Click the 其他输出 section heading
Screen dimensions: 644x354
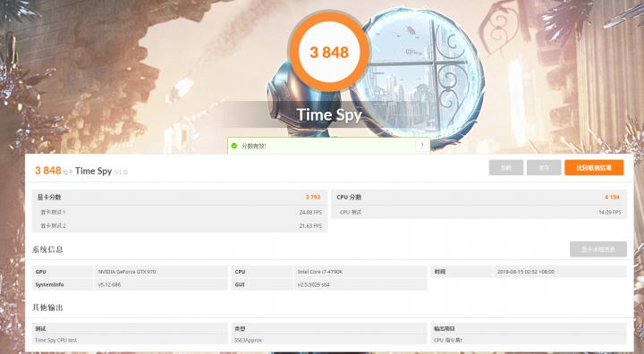coord(47,308)
